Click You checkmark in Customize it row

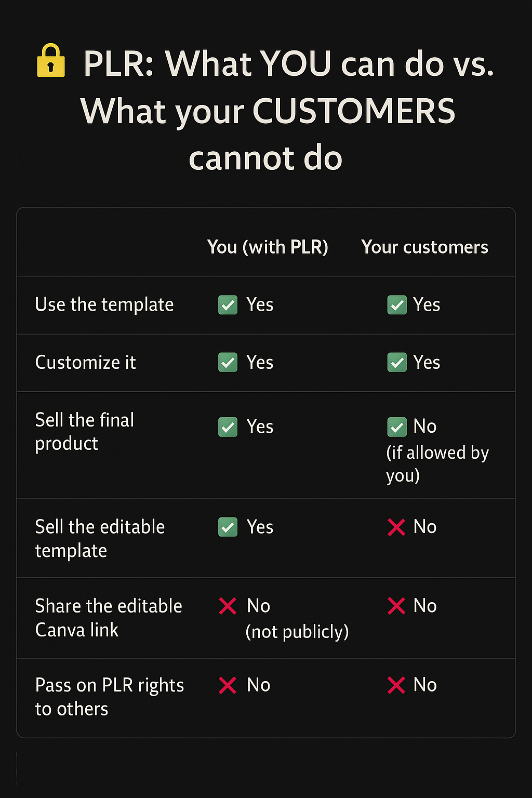point(228,363)
